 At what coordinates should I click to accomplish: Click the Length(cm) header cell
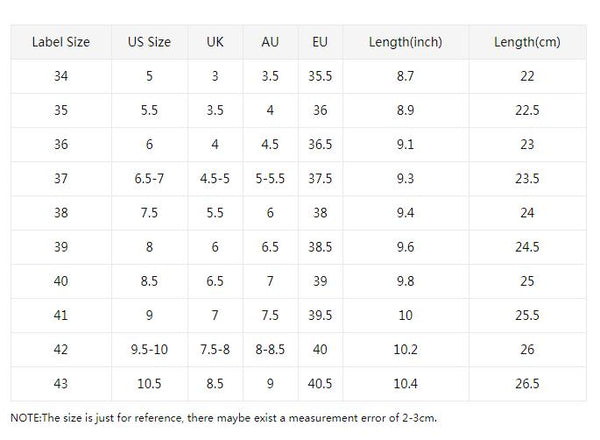[x=527, y=42]
